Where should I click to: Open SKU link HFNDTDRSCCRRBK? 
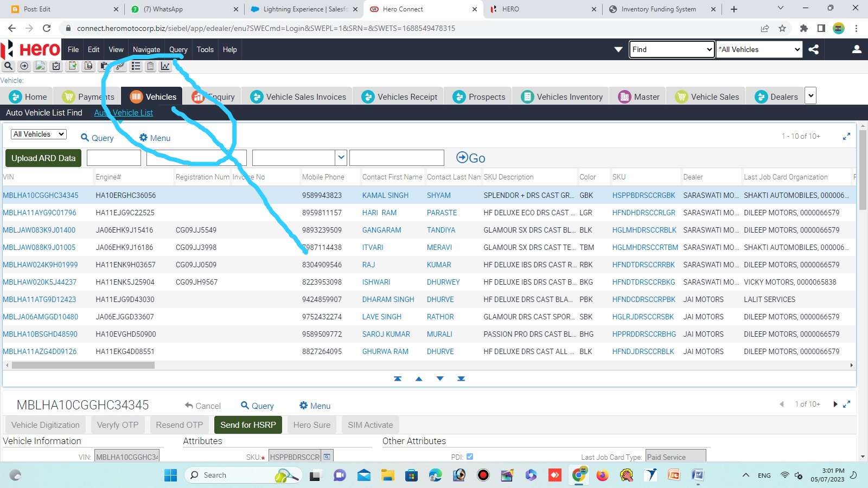point(643,265)
